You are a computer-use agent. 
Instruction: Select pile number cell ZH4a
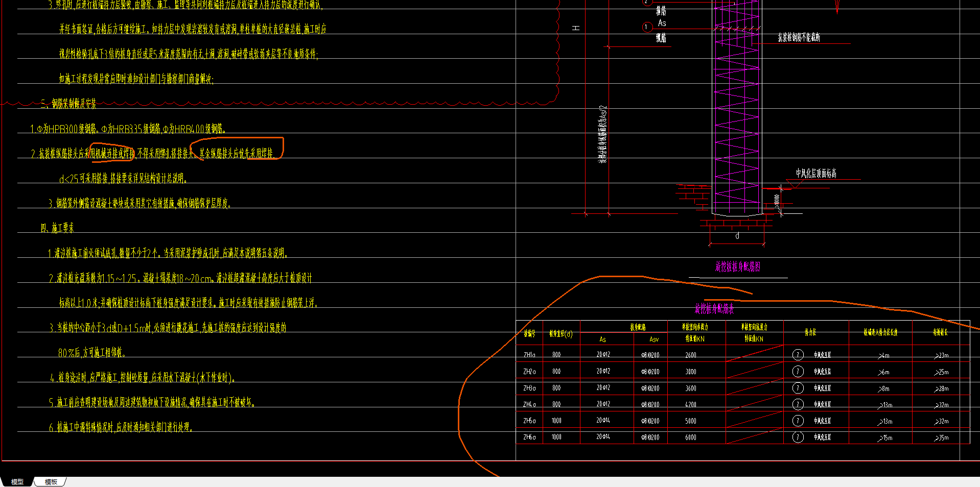coord(529,404)
